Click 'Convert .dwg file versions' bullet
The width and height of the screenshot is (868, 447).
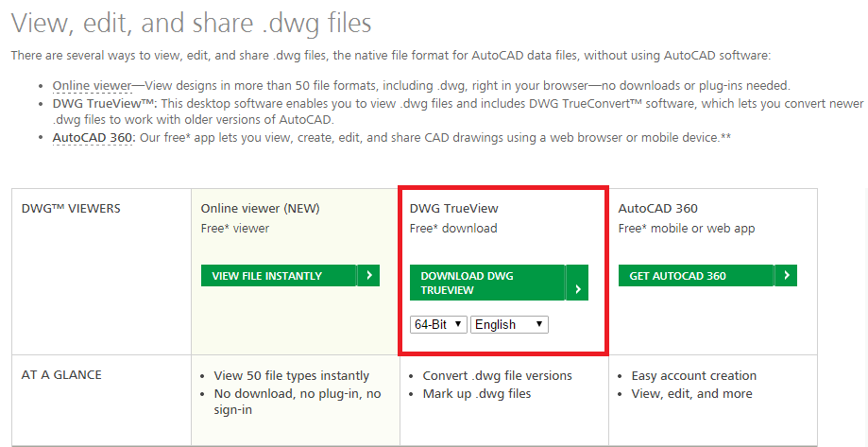pyautogui.click(x=497, y=375)
